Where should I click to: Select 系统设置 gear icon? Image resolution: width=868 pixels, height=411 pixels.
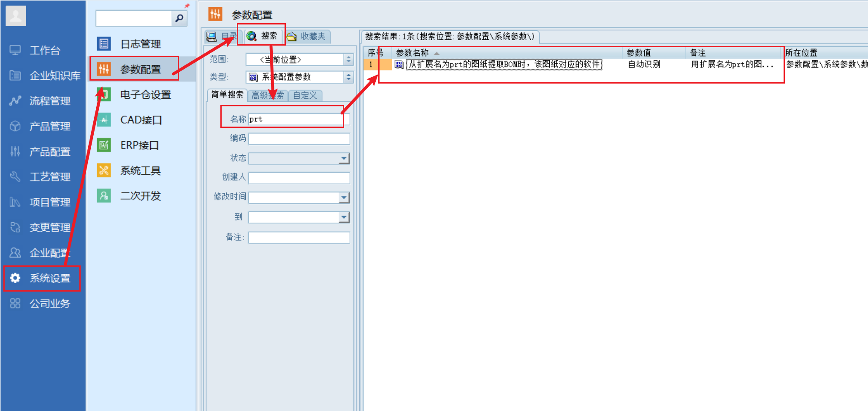15,278
